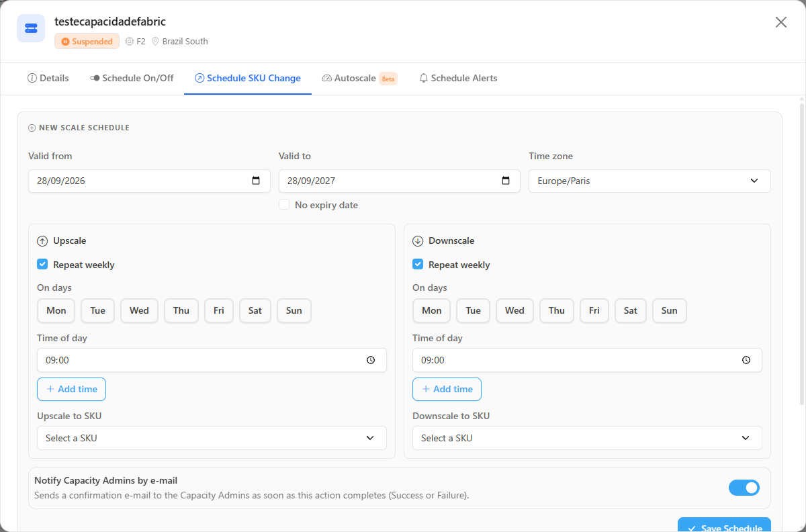Disable Notify Capacity Admins by e-mail switch
Image resolution: width=806 pixels, height=532 pixels.
pyautogui.click(x=744, y=488)
